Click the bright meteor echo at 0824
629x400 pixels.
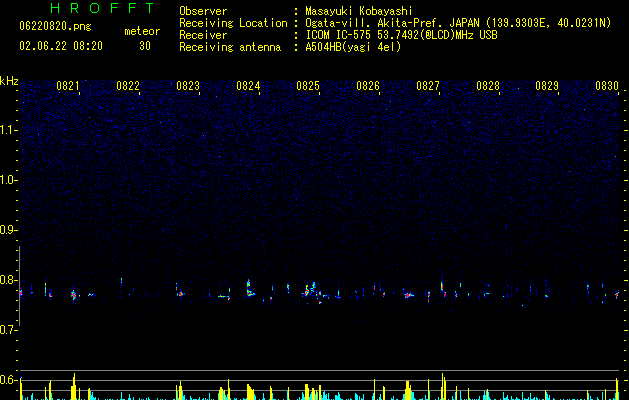250,288
